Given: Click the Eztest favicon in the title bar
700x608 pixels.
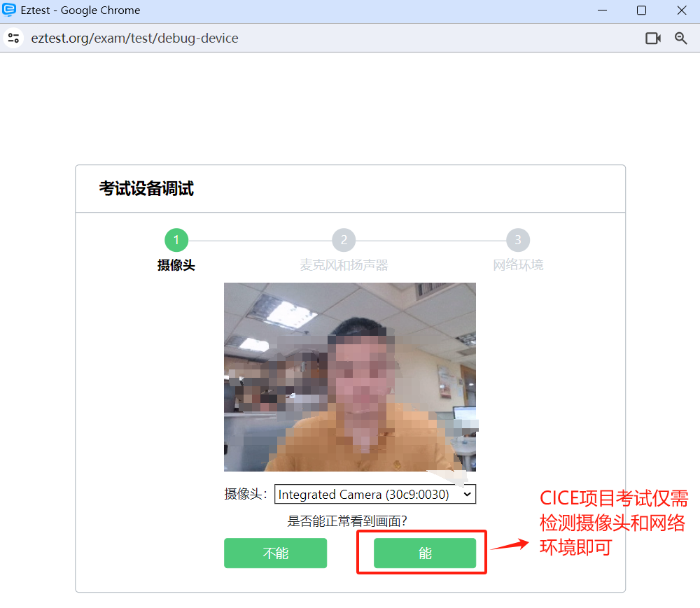Looking at the screenshot, I should pyautogui.click(x=10, y=10).
